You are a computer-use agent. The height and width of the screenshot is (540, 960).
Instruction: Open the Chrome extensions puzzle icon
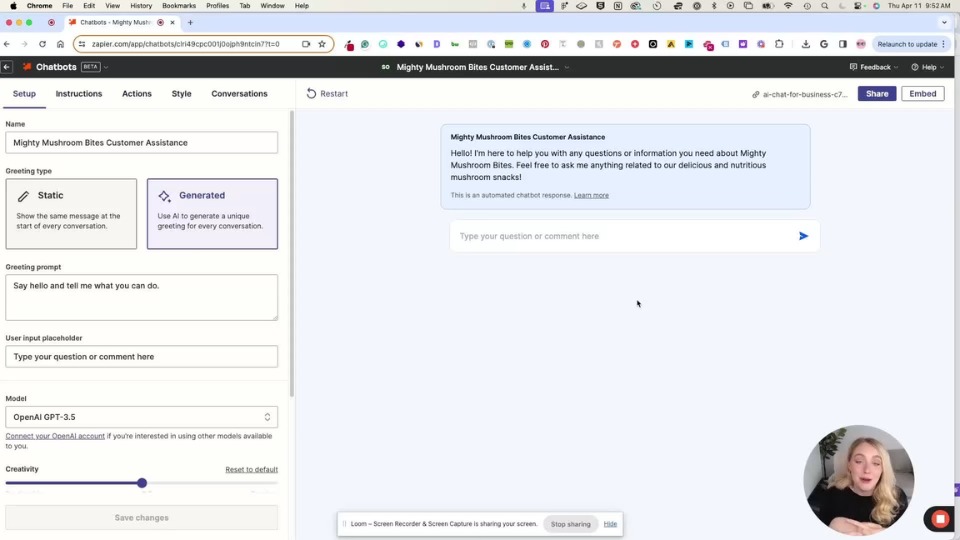tap(779, 44)
